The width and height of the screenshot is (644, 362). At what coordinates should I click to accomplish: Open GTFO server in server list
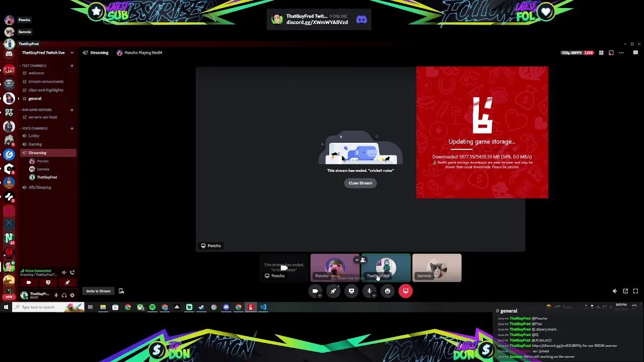(9, 113)
